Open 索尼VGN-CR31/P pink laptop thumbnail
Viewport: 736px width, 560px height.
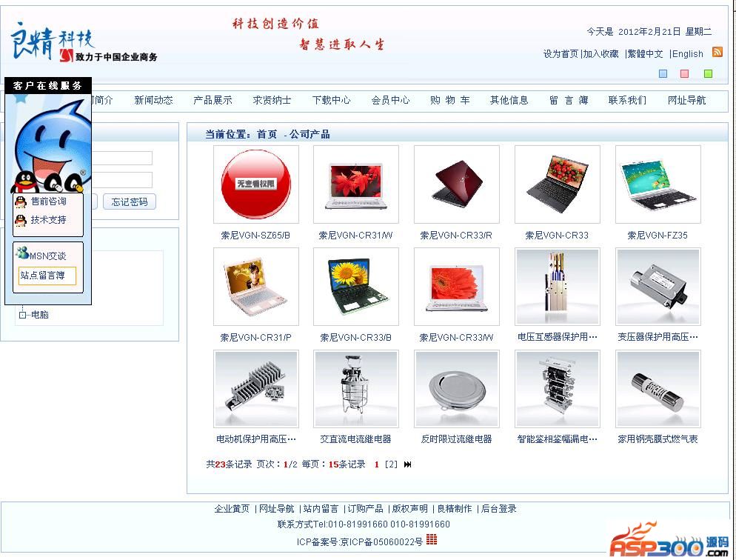255,287
